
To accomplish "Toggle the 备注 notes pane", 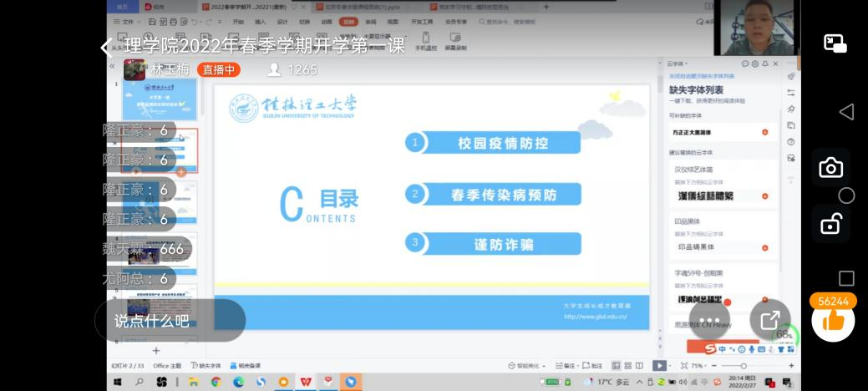I will tap(566, 366).
